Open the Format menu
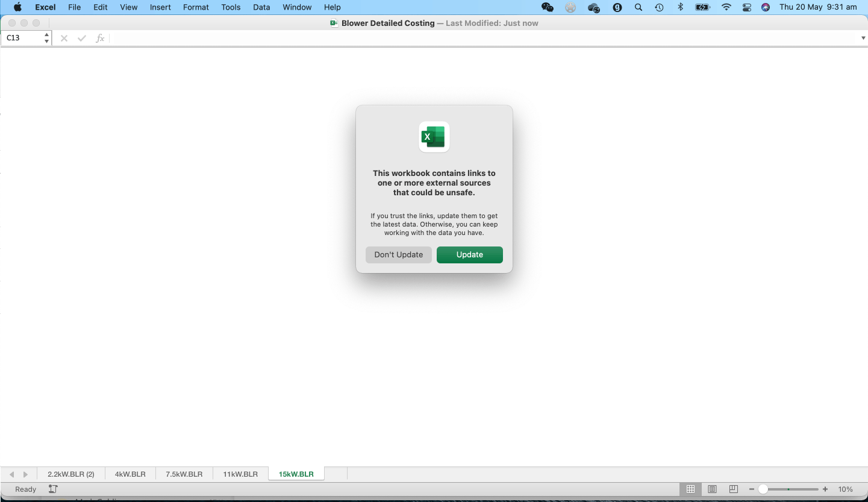 tap(196, 7)
